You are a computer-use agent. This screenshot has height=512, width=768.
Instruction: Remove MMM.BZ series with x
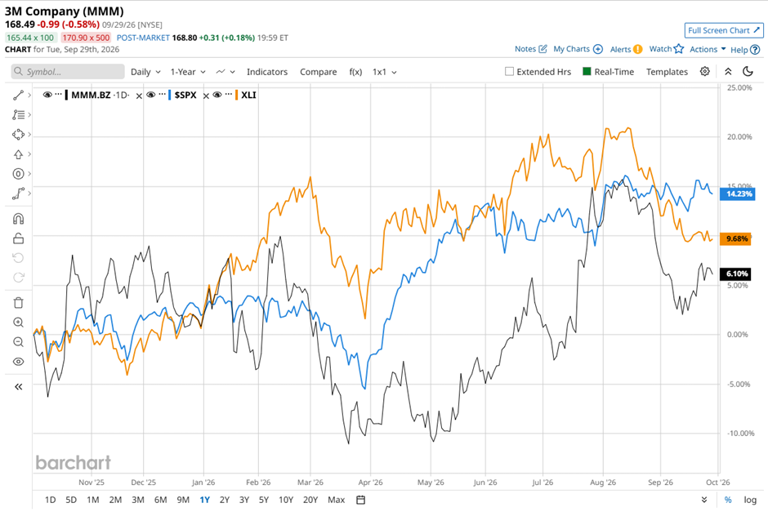139,96
